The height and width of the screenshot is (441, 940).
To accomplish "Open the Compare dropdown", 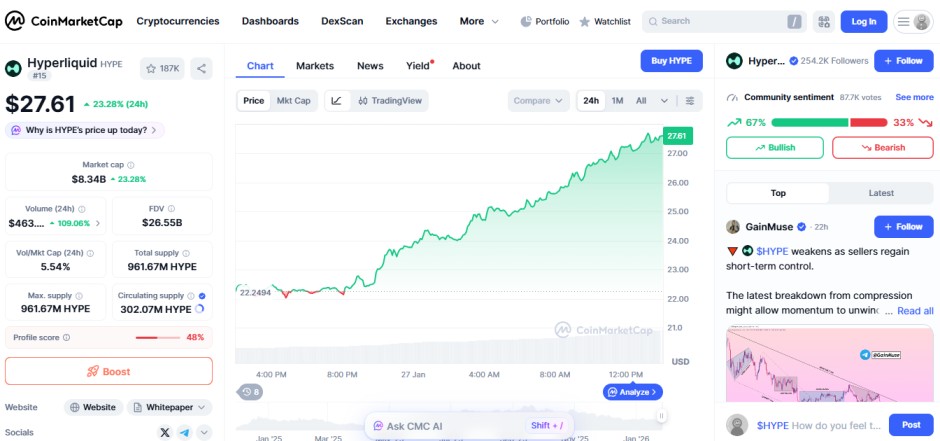I will 538,101.
